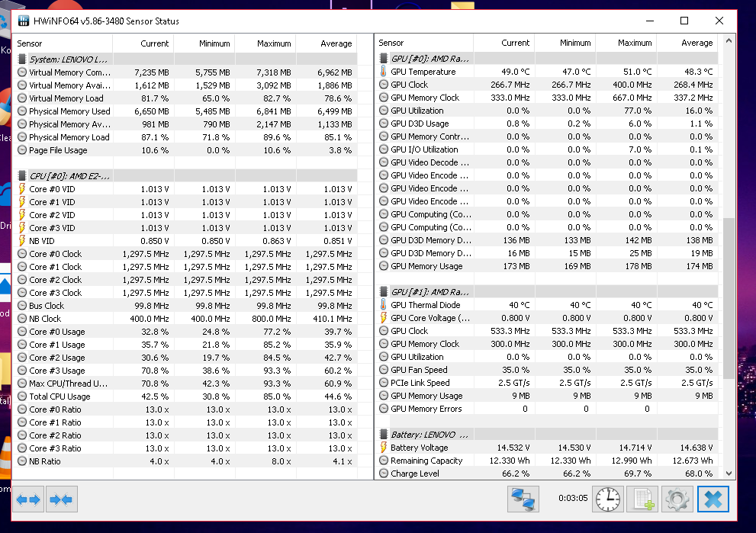Select the GPU Memory Errors row
756x533 pixels.
(x=547, y=409)
